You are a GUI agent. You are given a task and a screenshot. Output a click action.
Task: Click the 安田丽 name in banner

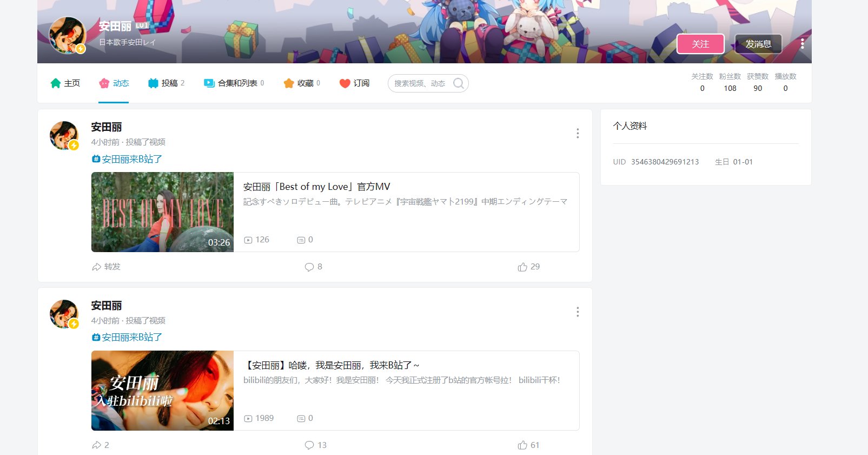coord(115,26)
